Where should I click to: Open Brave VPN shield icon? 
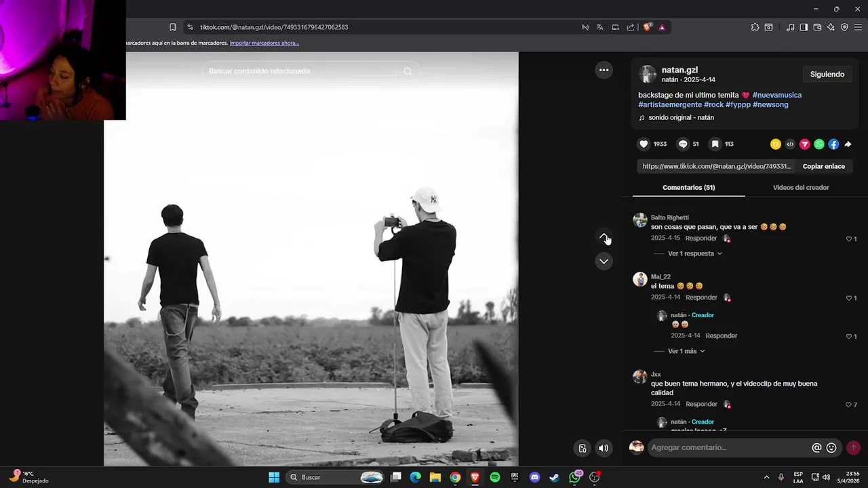[844, 27]
